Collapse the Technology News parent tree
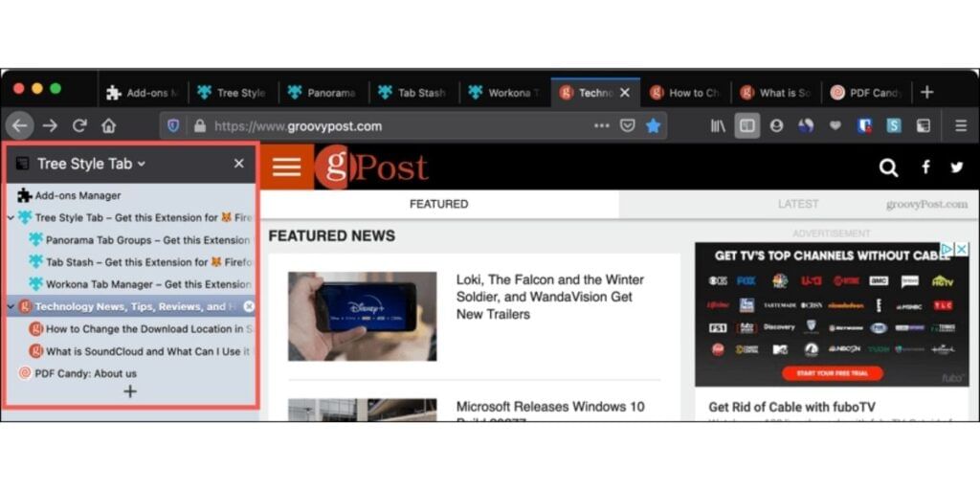Image resolution: width=980 pixels, height=490 pixels. 11,307
